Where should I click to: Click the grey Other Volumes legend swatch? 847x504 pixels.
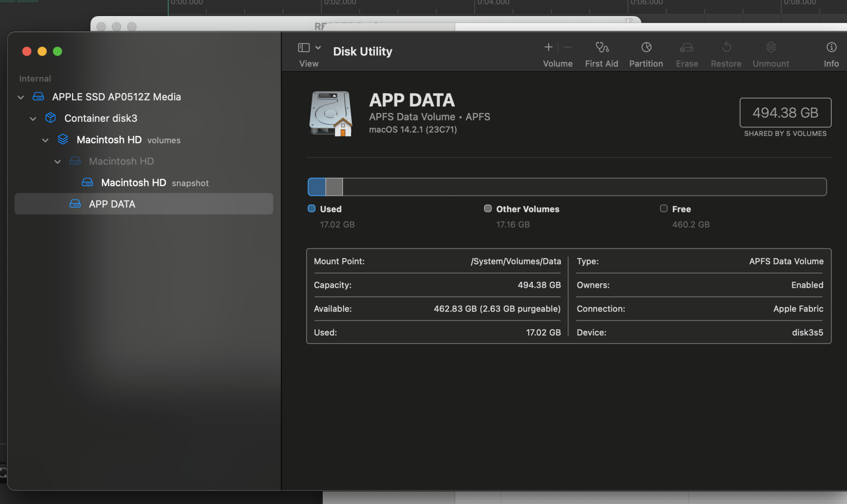pyautogui.click(x=488, y=208)
